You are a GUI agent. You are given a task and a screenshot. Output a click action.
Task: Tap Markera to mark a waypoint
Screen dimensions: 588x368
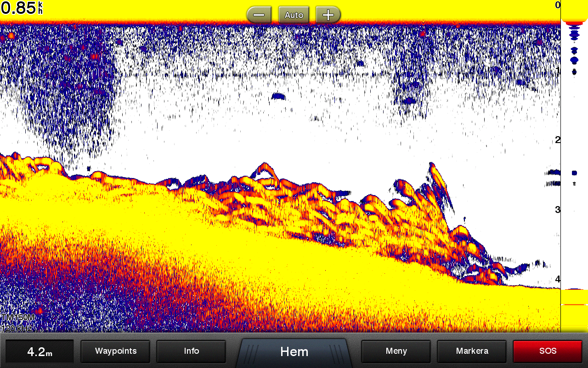coord(472,351)
